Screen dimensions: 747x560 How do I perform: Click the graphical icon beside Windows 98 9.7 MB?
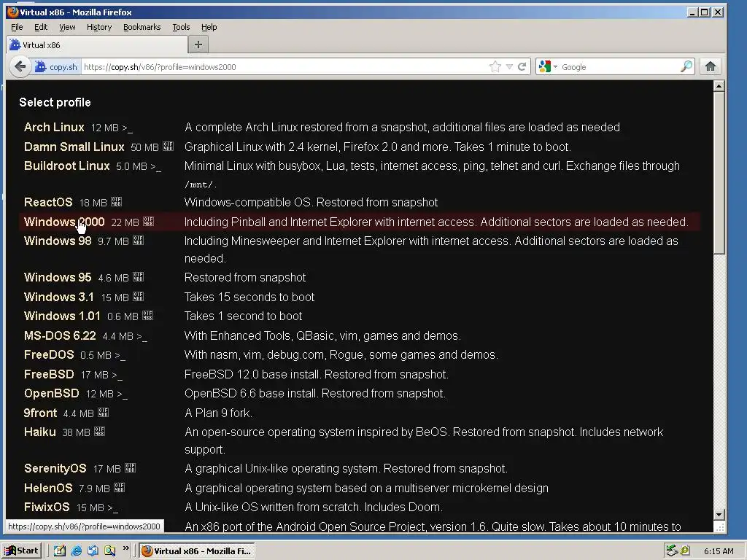[x=138, y=241]
